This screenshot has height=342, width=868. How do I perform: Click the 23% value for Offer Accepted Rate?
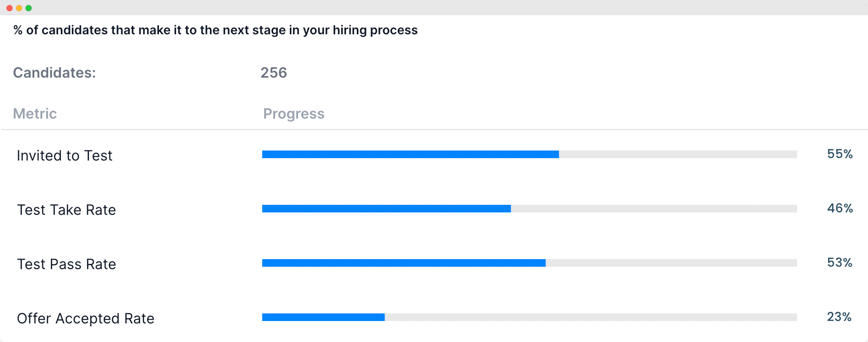pyautogui.click(x=839, y=317)
